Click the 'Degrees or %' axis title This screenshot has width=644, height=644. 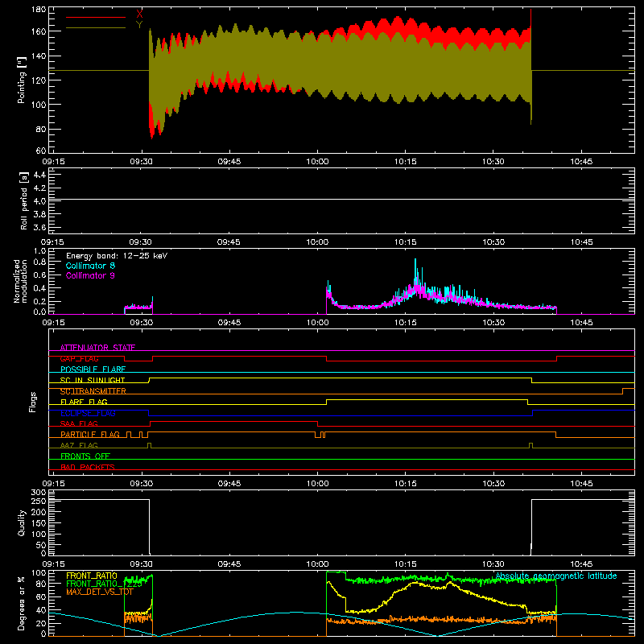(21, 603)
